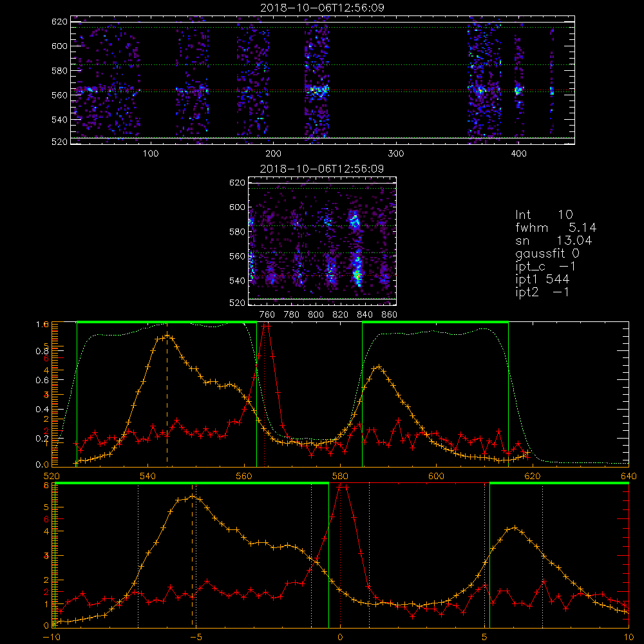Click x-axis label 5 of bottom plot
644x644 pixels.
tap(485, 637)
